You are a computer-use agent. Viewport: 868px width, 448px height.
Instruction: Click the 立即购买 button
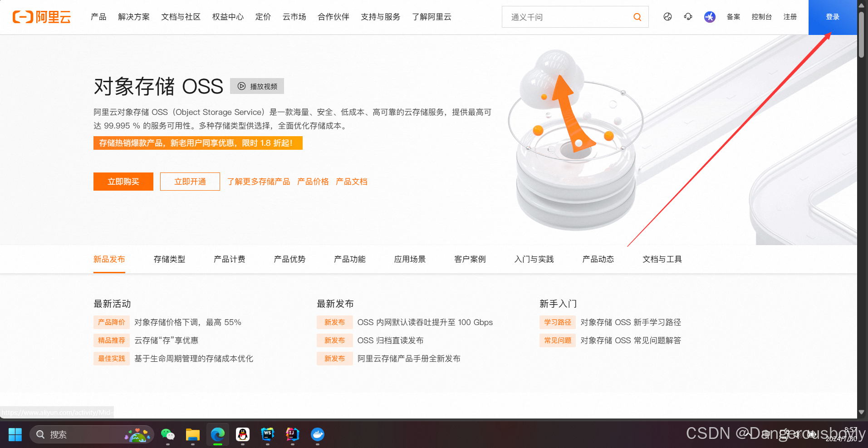point(123,181)
